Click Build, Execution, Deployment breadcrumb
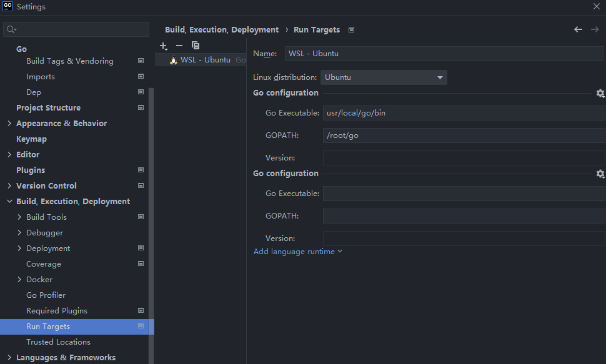Viewport: 606px width, 364px height. [x=222, y=30]
